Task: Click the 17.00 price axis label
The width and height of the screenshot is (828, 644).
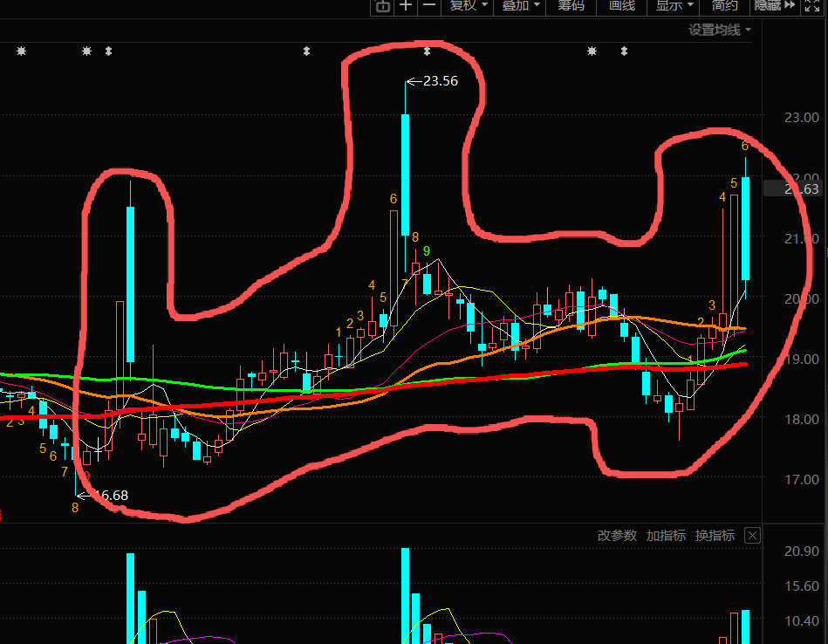Action: point(802,480)
